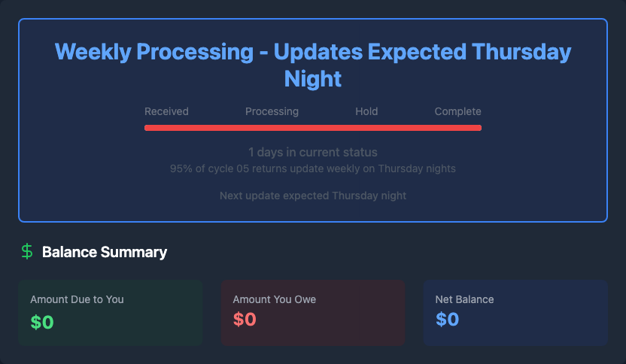Click the Balance Summary heading
626x364 pixels.
(x=105, y=252)
